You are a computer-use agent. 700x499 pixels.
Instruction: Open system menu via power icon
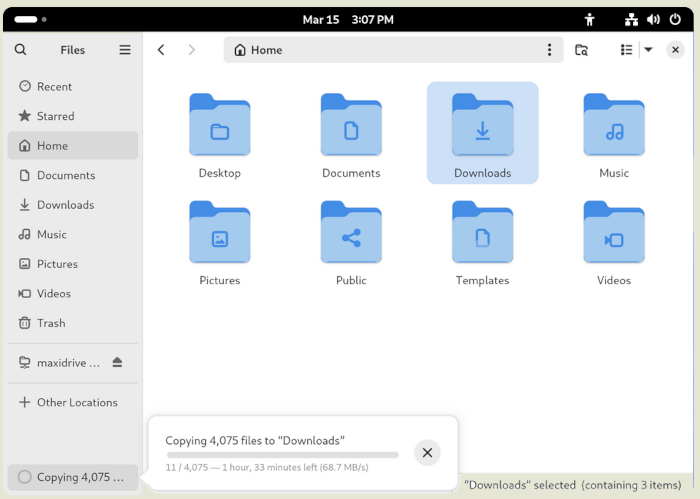coord(675,19)
